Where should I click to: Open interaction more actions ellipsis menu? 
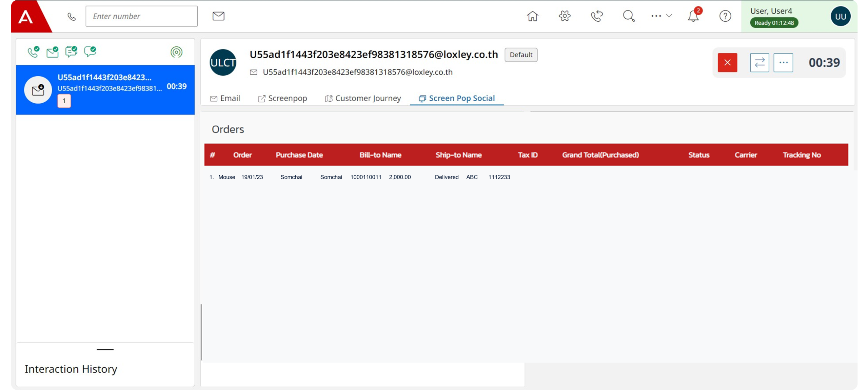pyautogui.click(x=783, y=63)
